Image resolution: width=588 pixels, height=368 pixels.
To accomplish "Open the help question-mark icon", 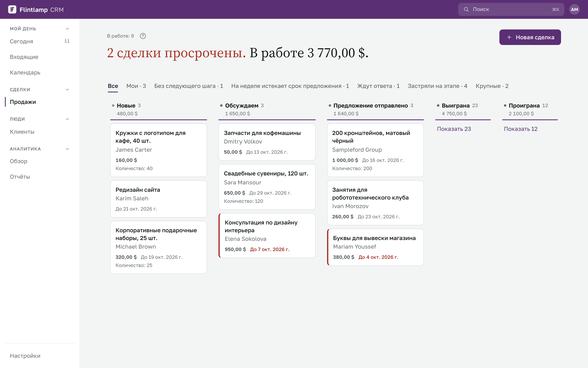I will 143,36.
